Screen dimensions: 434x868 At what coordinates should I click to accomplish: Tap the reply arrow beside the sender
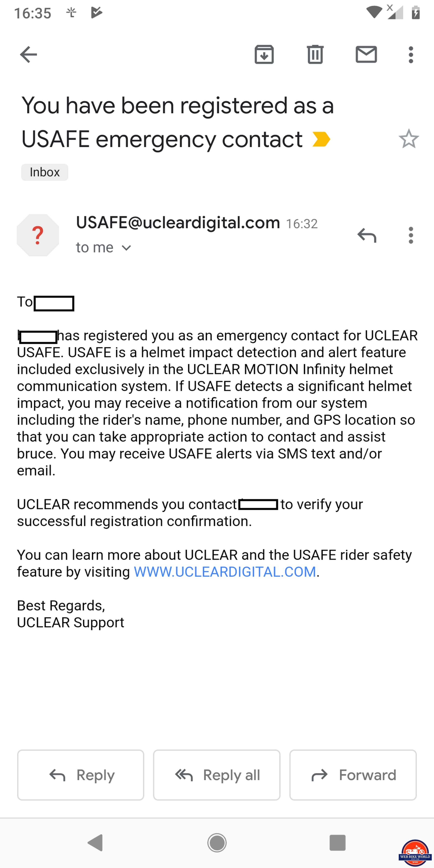[367, 235]
